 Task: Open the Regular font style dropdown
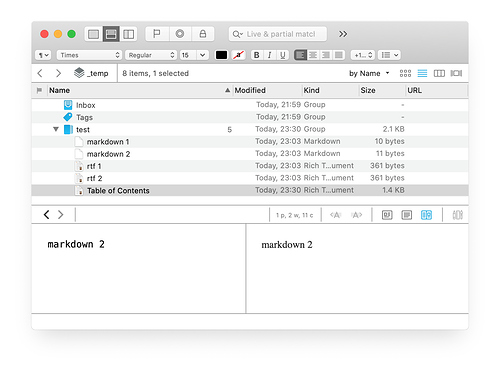(151, 55)
